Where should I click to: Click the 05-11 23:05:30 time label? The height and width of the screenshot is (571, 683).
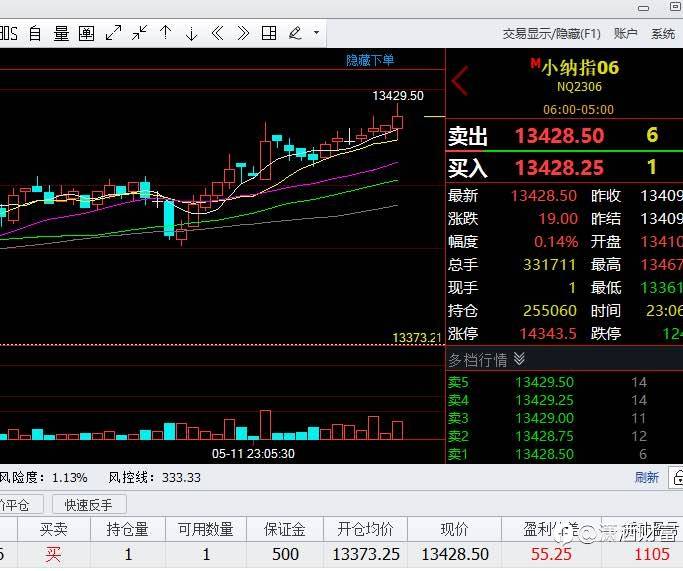tap(253, 454)
